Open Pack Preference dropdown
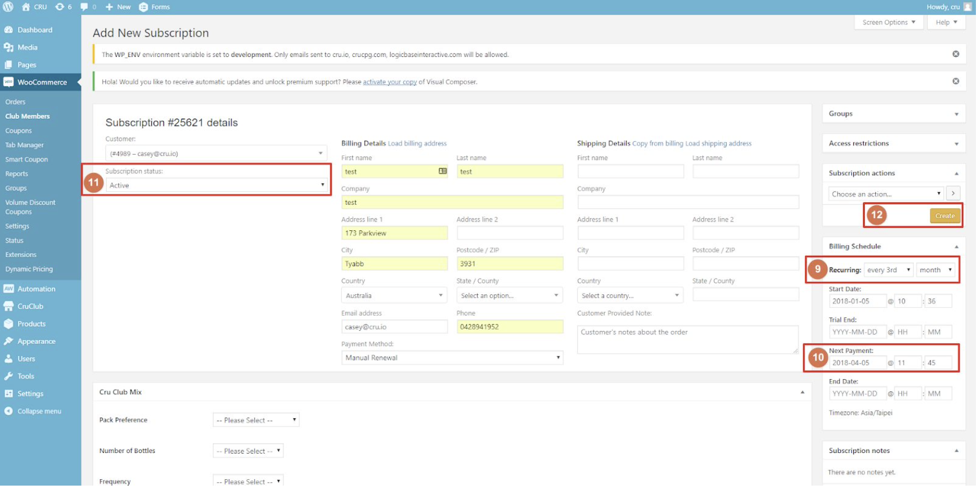980x492 pixels. [x=256, y=420]
